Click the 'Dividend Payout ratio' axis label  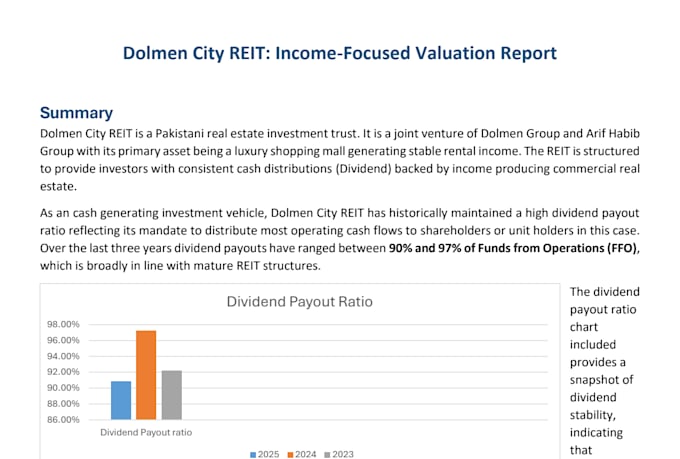[146, 433]
